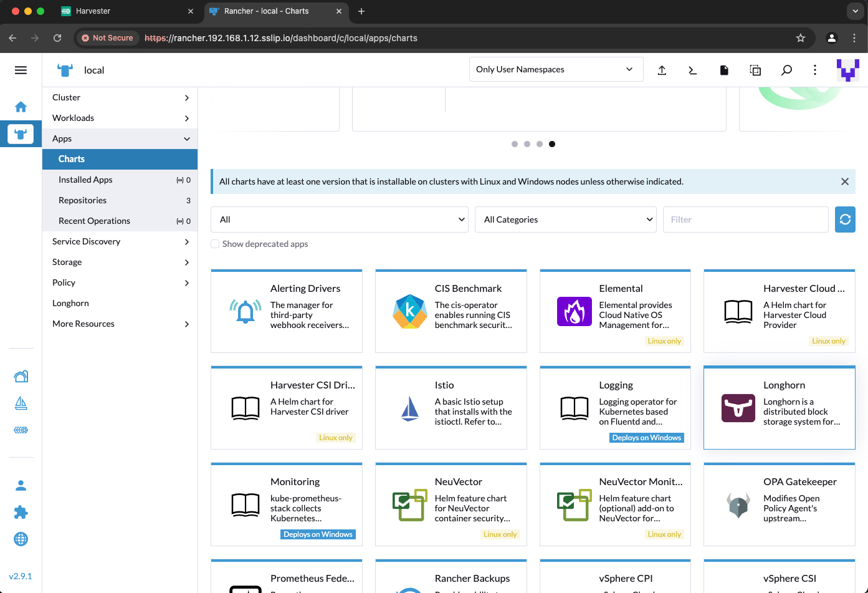This screenshot has height=593, width=868.
Task: Open Rancher Backups chart card
Action: (451, 576)
